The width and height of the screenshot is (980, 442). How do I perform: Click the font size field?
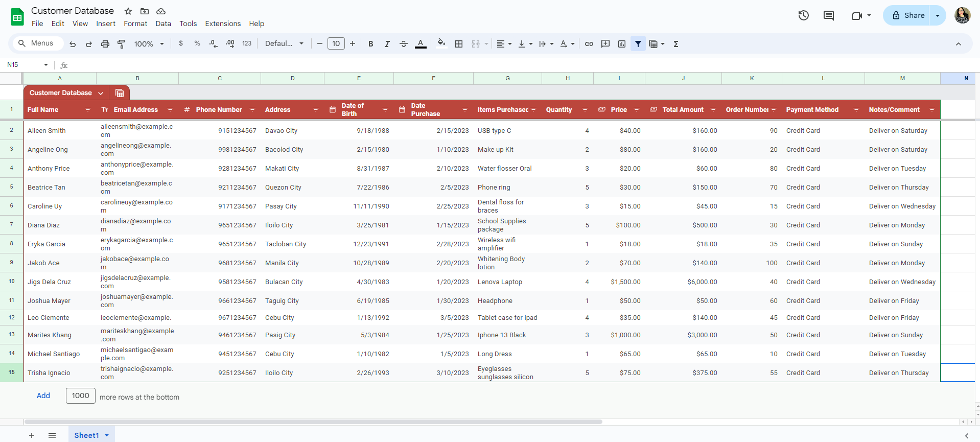point(336,44)
